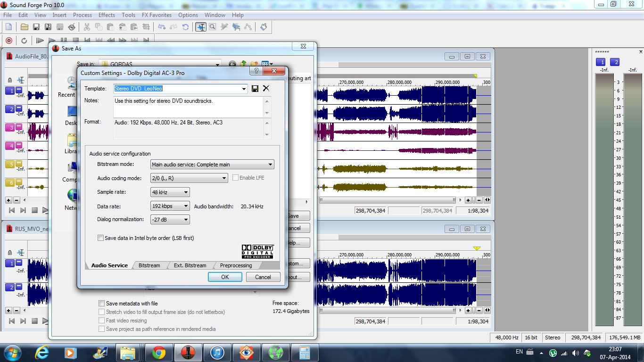Image resolution: width=644 pixels, height=362 pixels.
Task: Click Cancel in Custom Settings dialog
Action: tap(263, 277)
